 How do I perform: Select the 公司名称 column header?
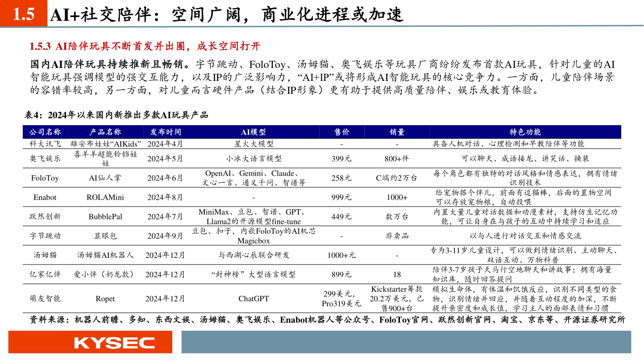(x=46, y=132)
